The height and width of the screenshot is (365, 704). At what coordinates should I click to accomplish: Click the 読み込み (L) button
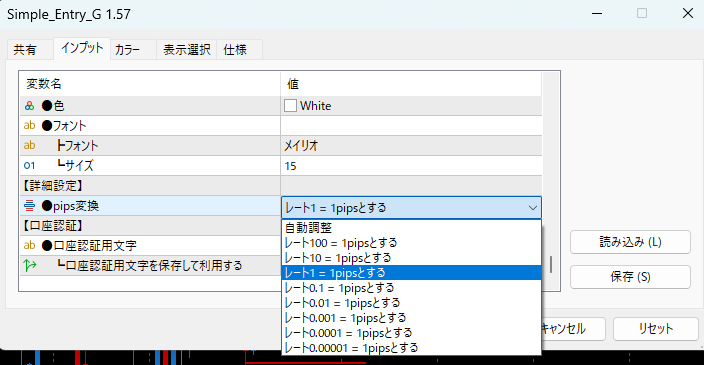coord(630,242)
